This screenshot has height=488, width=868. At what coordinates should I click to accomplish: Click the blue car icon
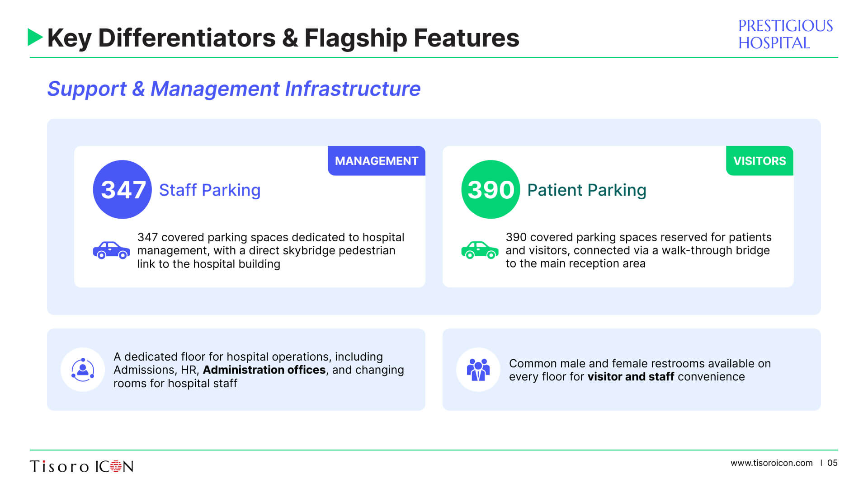tap(111, 250)
